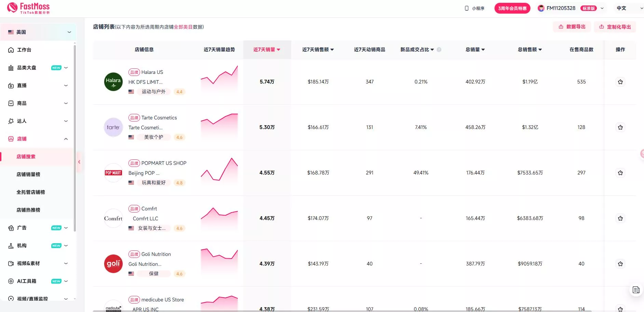Click the 小程序 phone icon
Image resolution: width=644 pixels, height=312 pixels.
pyautogui.click(x=467, y=8)
